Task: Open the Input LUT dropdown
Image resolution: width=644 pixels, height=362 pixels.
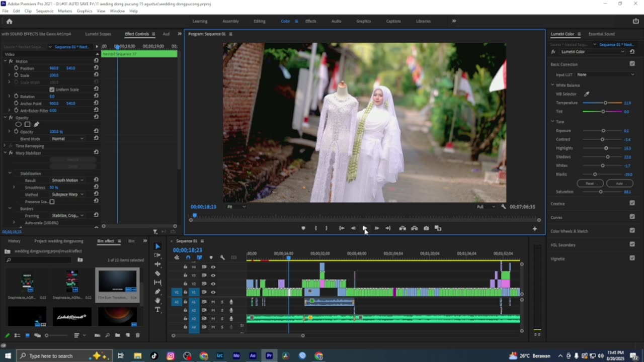Action: pos(606,74)
